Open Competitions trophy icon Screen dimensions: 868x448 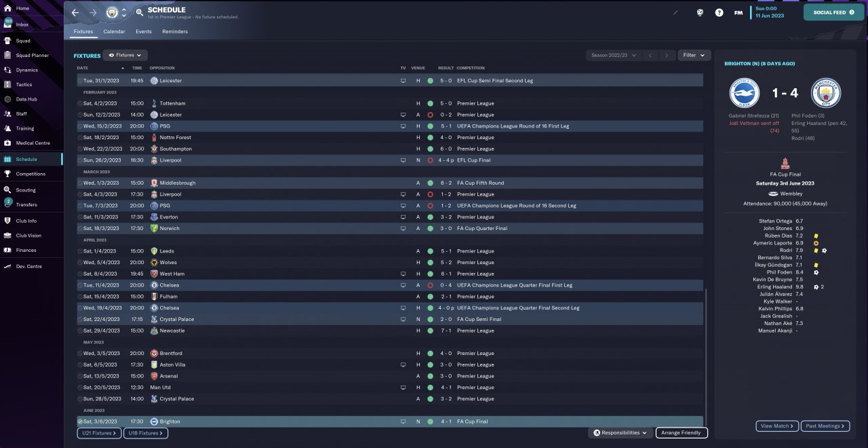pos(8,174)
